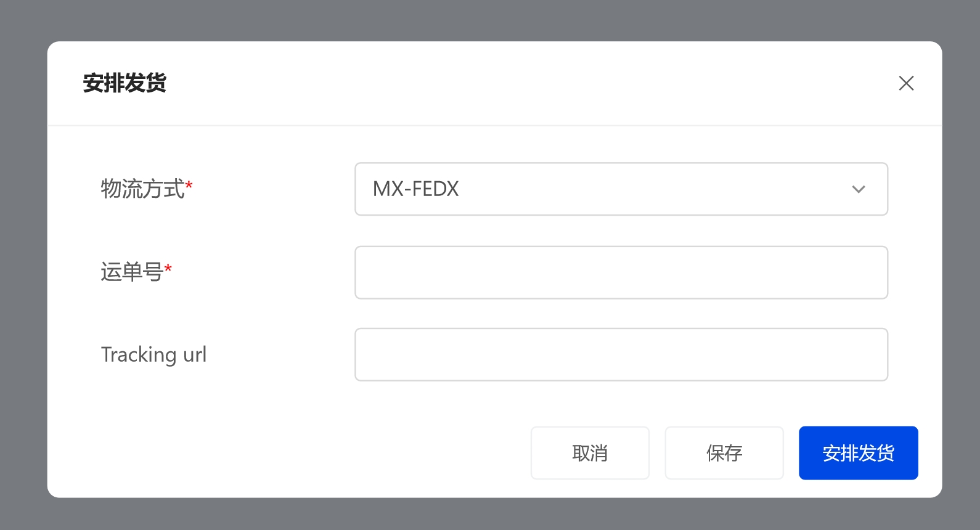
Task: Expand the 物流方式 dropdown chevron arrow
Action: (x=859, y=189)
